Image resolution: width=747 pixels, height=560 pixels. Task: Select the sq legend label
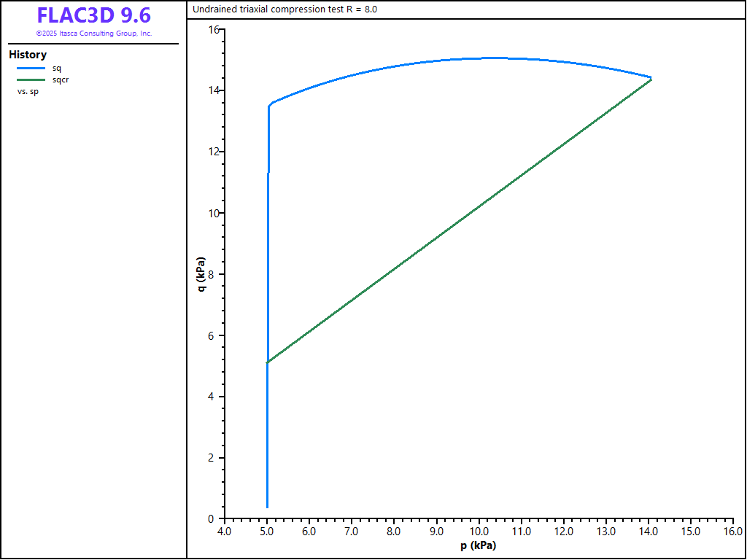(57, 68)
